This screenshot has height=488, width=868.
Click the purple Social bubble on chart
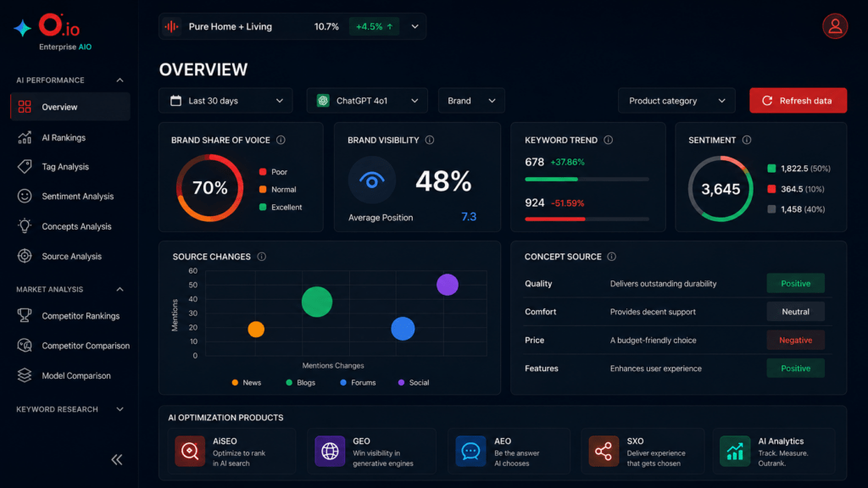pyautogui.click(x=448, y=285)
